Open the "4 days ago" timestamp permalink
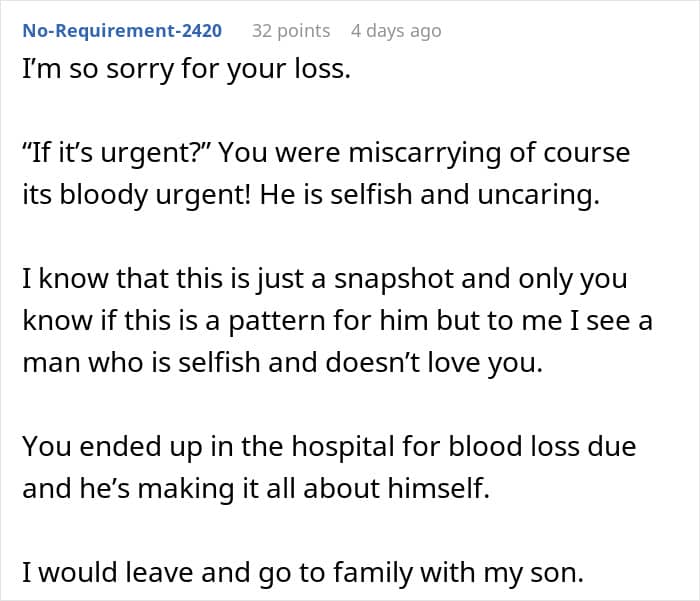The width and height of the screenshot is (700, 601). tap(396, 31)
